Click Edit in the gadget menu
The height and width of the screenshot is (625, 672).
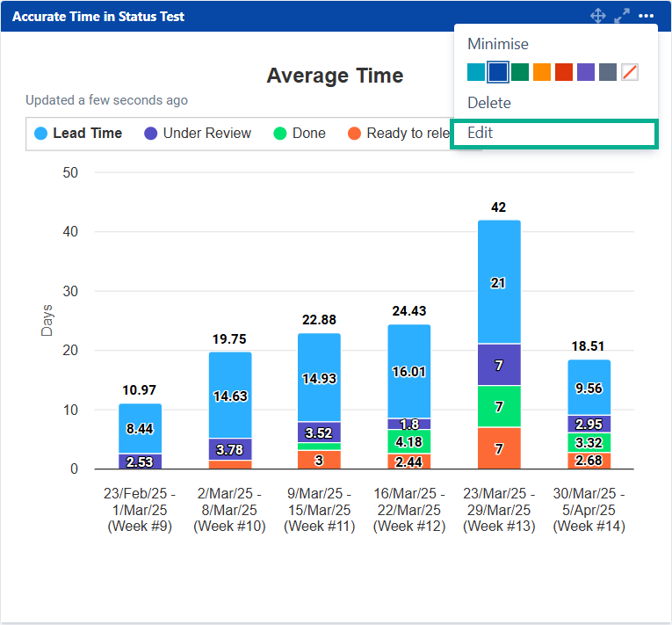click(x=481, y=134)
